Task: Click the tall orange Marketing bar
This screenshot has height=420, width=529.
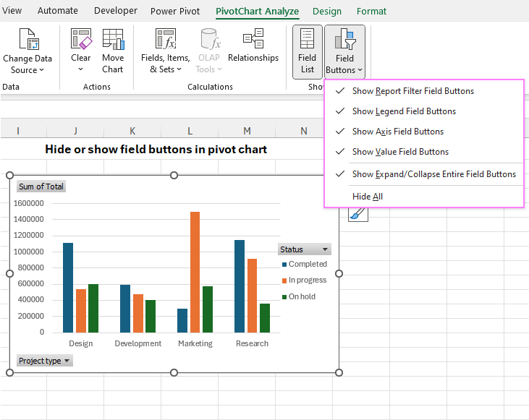Action: 195,272
